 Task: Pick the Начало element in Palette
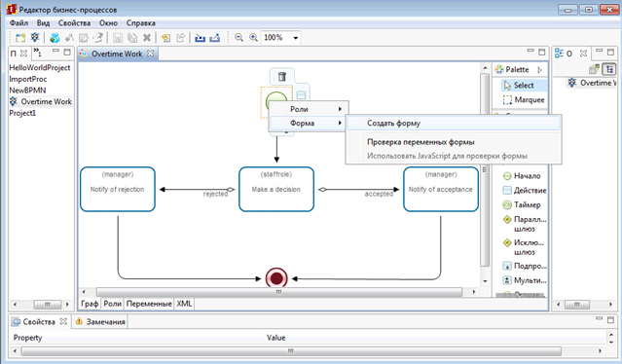tap(522, 175)
